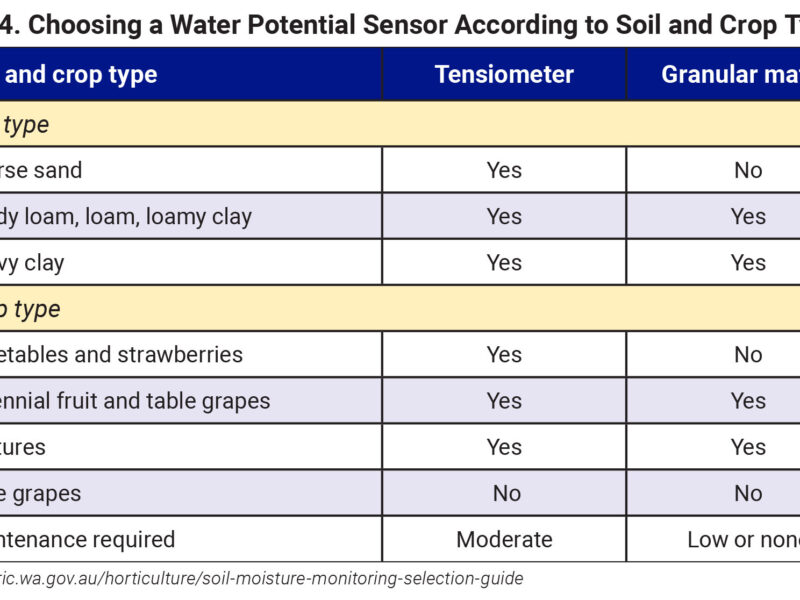Open the soil-moisture-monitoring-selection-guide source link

point(262,578)
